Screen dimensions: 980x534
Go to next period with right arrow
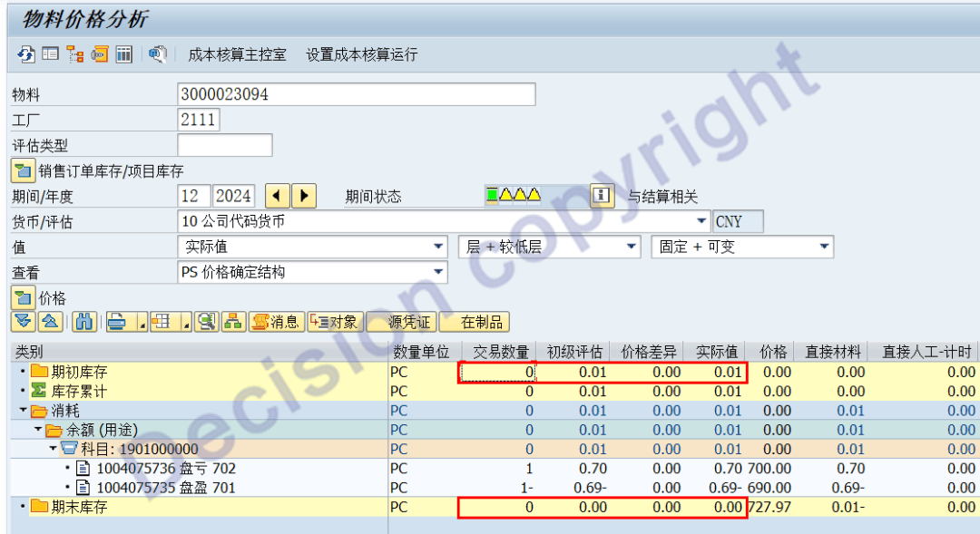(303, 196)
